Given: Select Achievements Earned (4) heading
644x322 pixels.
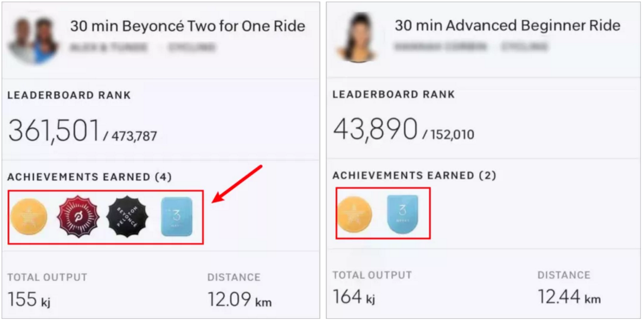Looking at the screenshot, I should tap(90, 177).
